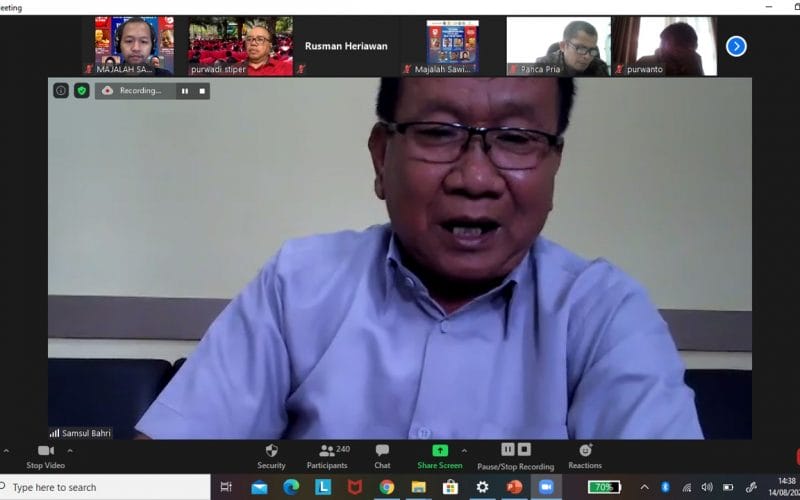Show next page of participant thumbnails

(736, 46)
